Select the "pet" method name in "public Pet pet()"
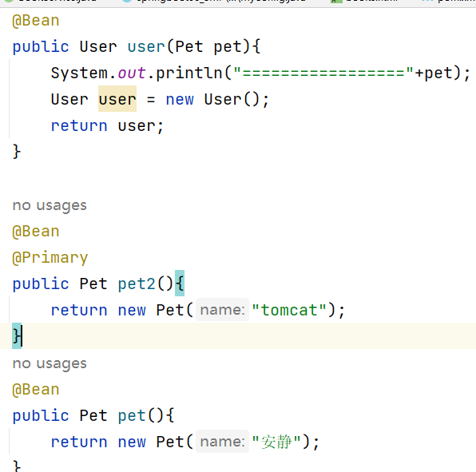This screenshot has width=476, height=472. click(132, 416)
